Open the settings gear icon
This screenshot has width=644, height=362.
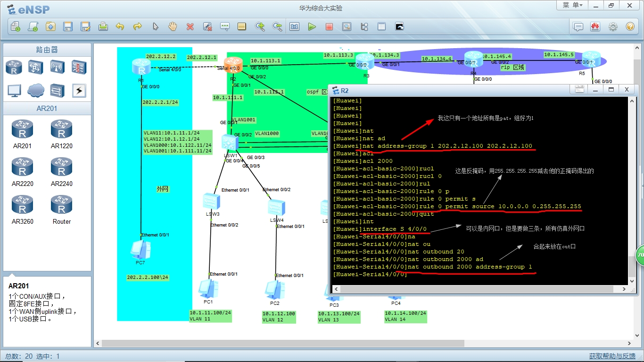pos(613,26)
